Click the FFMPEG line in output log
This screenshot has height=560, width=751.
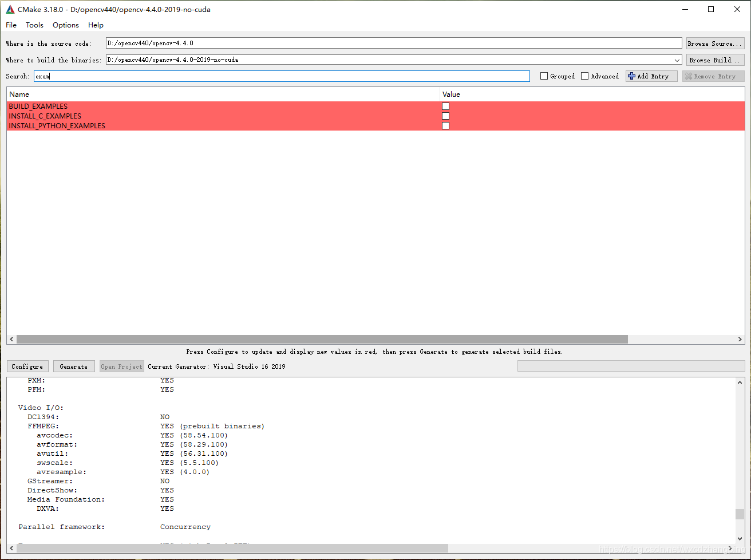coord(146,426)
